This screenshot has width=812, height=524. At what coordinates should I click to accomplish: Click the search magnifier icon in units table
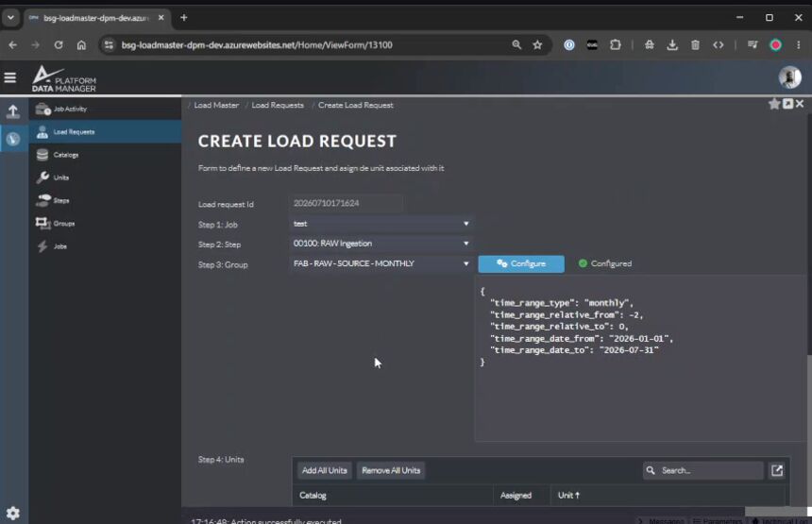651,470
